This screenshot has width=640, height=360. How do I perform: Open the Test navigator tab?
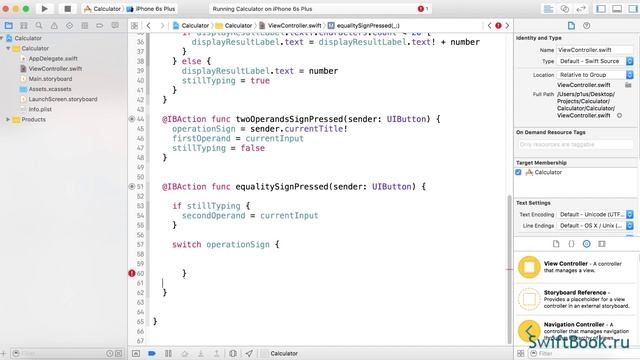coord(69,26)
